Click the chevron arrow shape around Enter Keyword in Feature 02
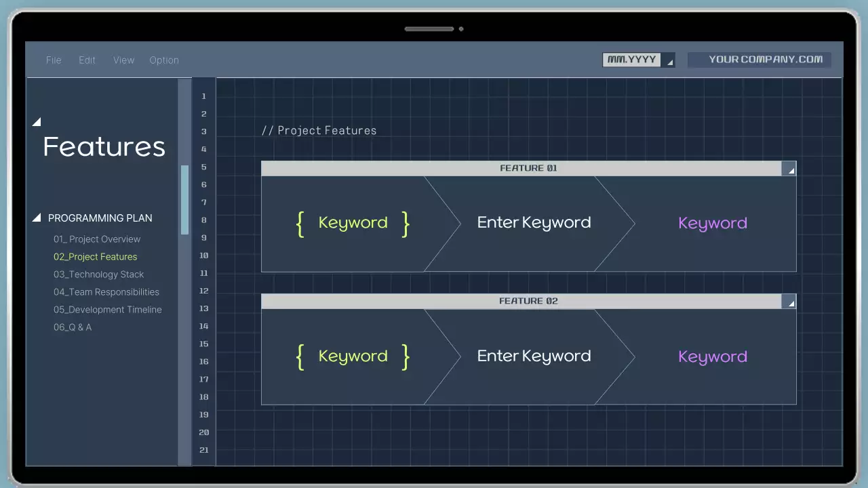868x488 pixels. tap(534, 356)
